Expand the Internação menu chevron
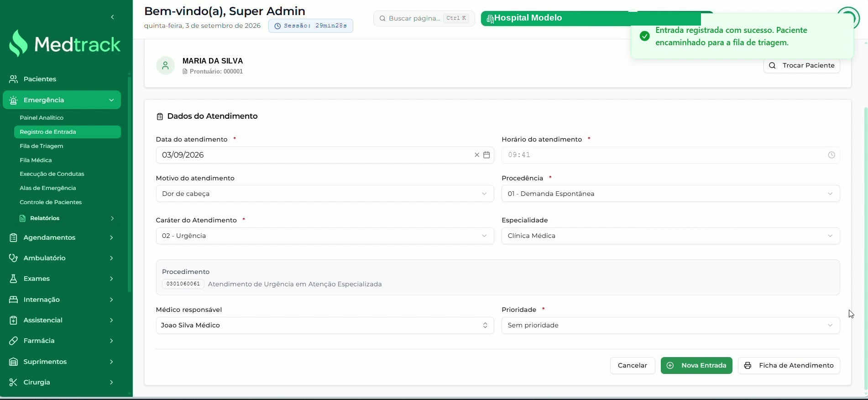The width and height of the screenshot is (868, 400). point(111,300)
